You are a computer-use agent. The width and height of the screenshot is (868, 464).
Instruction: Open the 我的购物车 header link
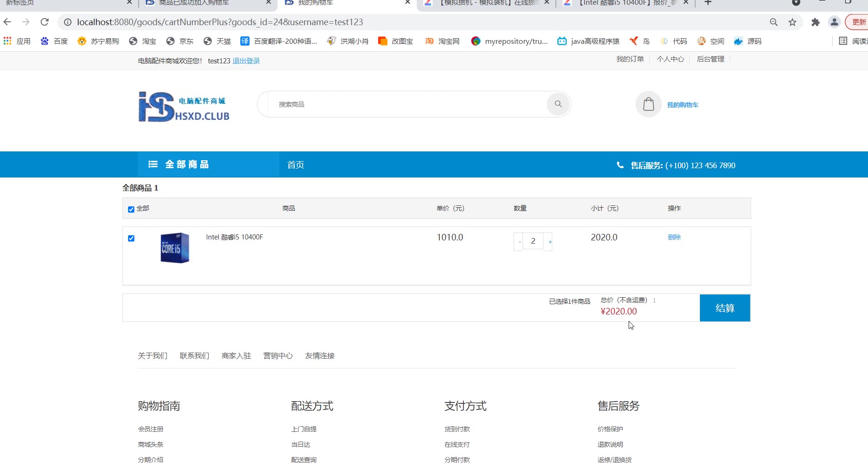683,105
